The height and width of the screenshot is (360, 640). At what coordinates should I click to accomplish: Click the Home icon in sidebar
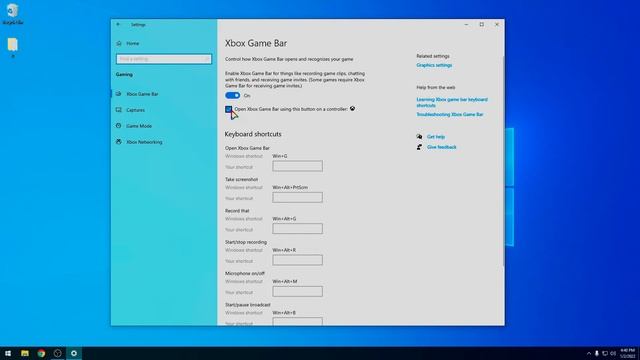pos(119,43)
